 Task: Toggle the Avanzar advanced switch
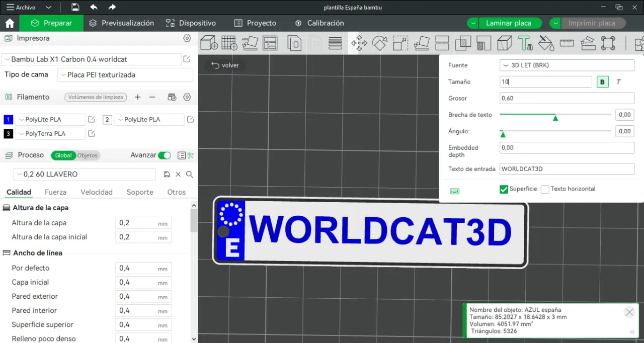[165, 155]
